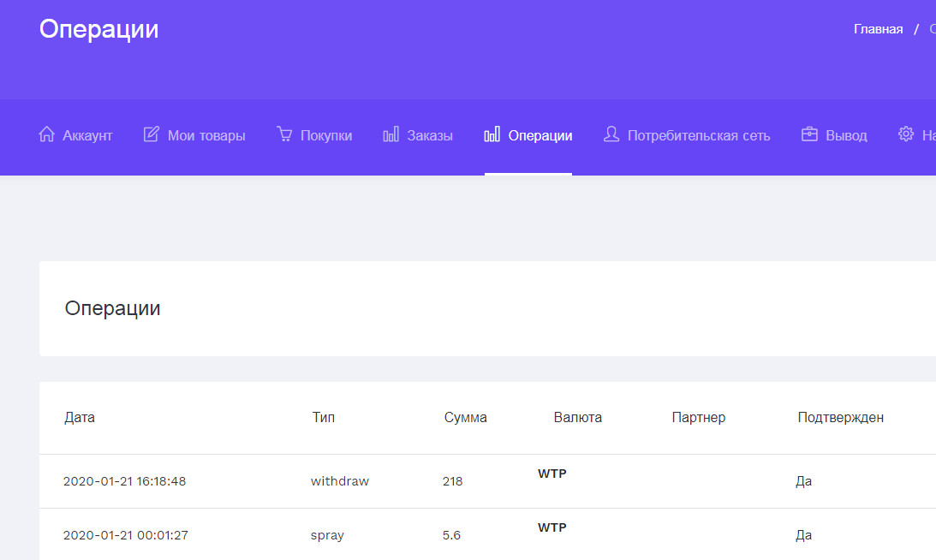This screenshot has width=936, height=560.
Task: Click the 218 amount in withdraw row
Action: [452, 481]
